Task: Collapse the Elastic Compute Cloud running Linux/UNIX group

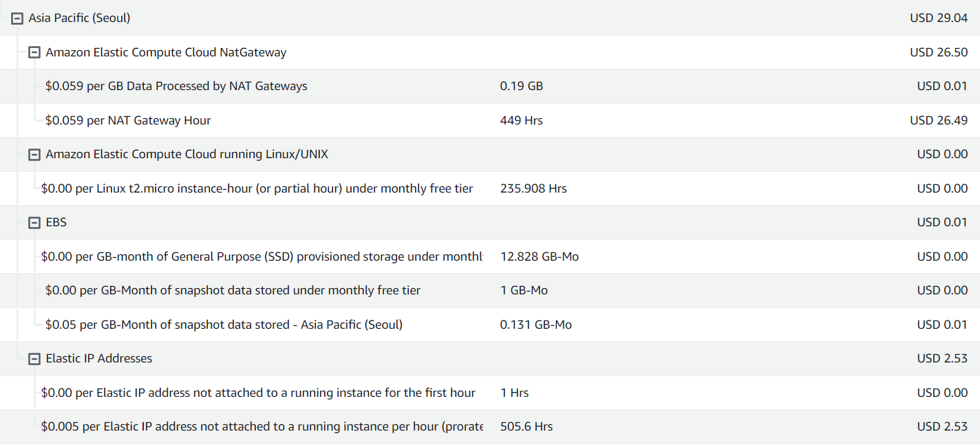Action: tap(34, 155)
